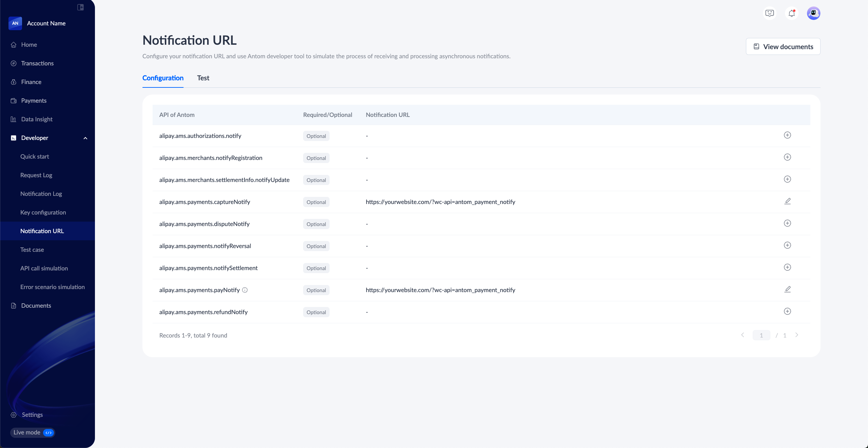
Task: Switch to the Test tab
Action: [x=203, y=78]
